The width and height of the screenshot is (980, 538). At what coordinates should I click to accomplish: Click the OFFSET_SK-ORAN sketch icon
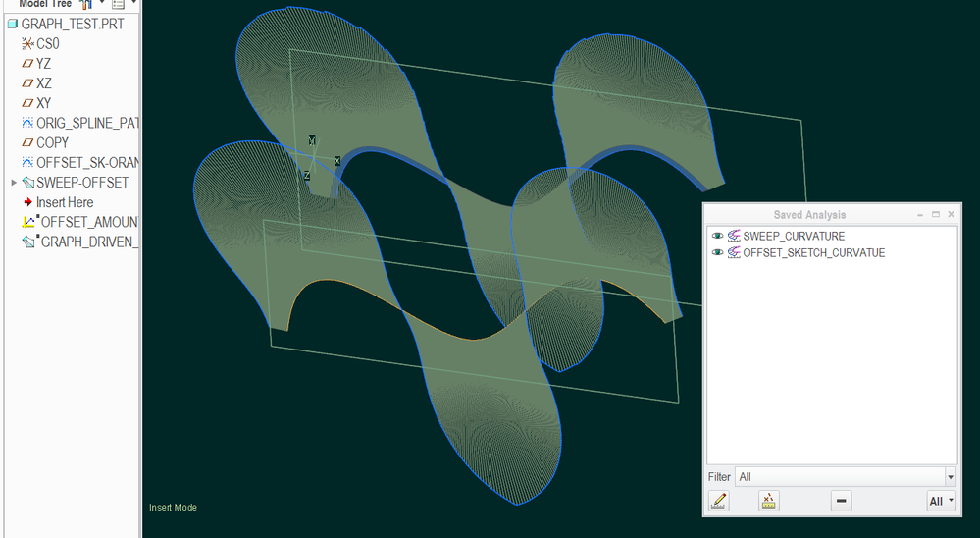click(27, 163)
